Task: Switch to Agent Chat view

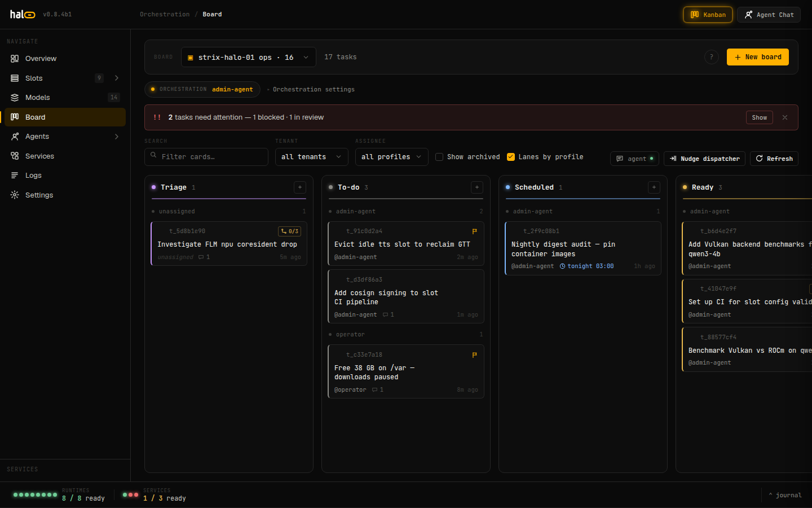Action: pos(769,15)
